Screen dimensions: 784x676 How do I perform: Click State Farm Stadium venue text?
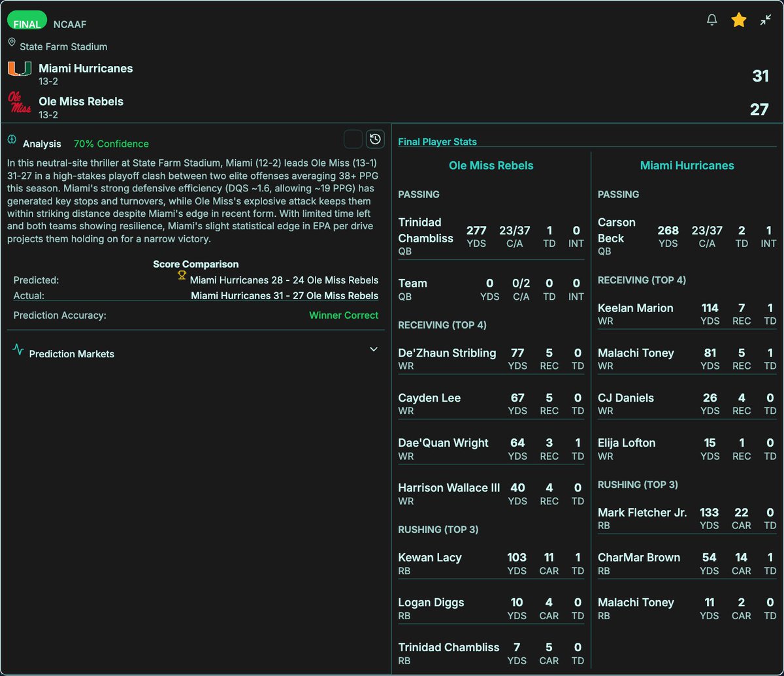point(63,47)
